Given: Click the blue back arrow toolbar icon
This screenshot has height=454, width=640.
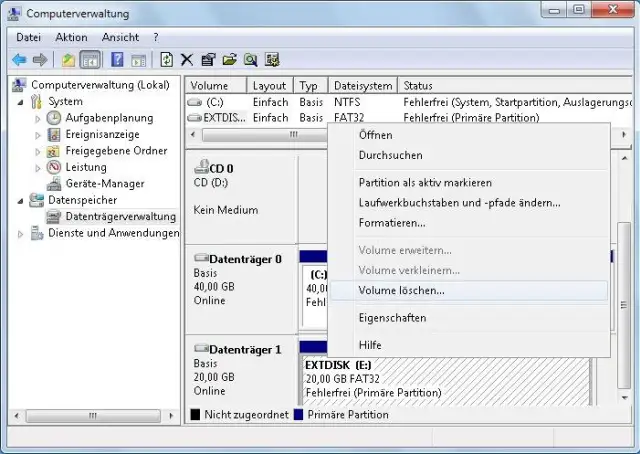Looking at the screenshot, I should tap(18, 60).
